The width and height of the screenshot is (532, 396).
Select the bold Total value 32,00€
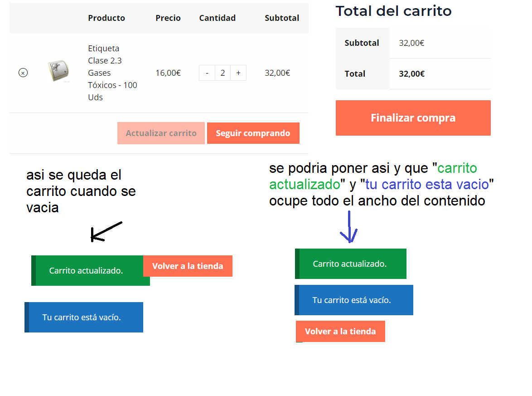(411, 73)
